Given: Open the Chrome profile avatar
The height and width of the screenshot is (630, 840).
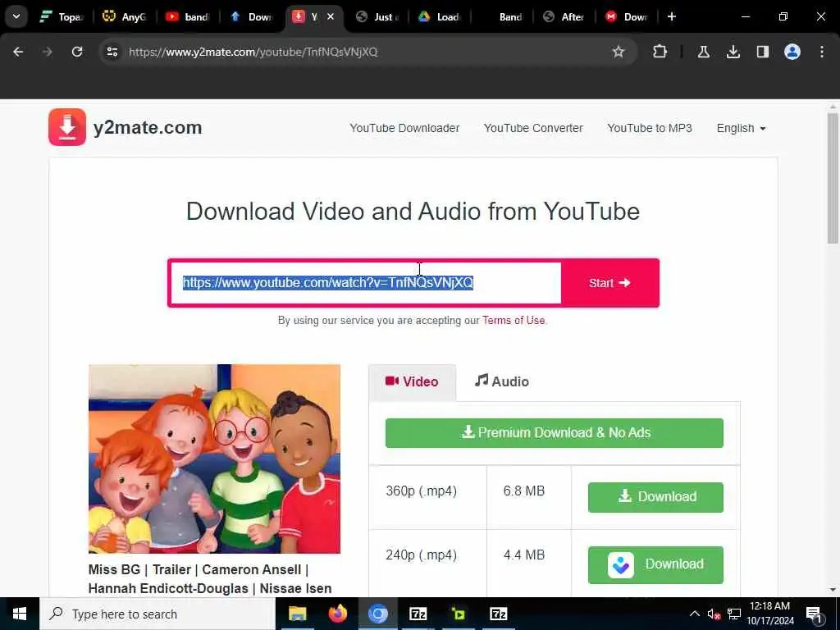Looking at the screenshot, I should coord(792,52).
